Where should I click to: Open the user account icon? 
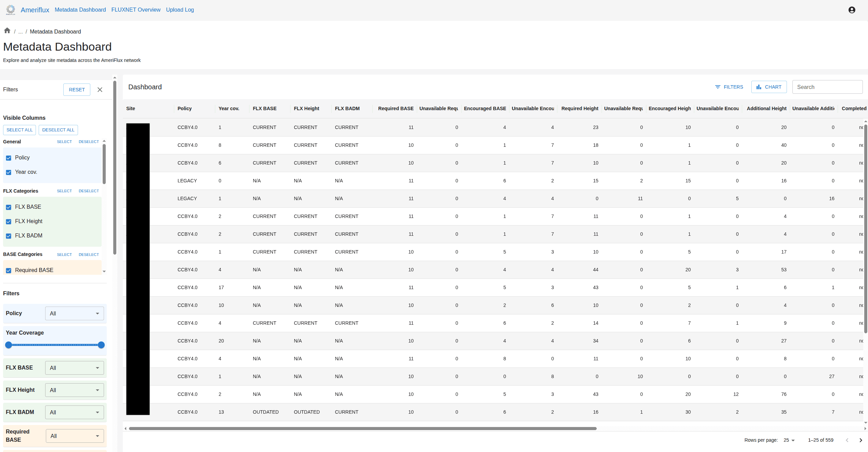852,10
